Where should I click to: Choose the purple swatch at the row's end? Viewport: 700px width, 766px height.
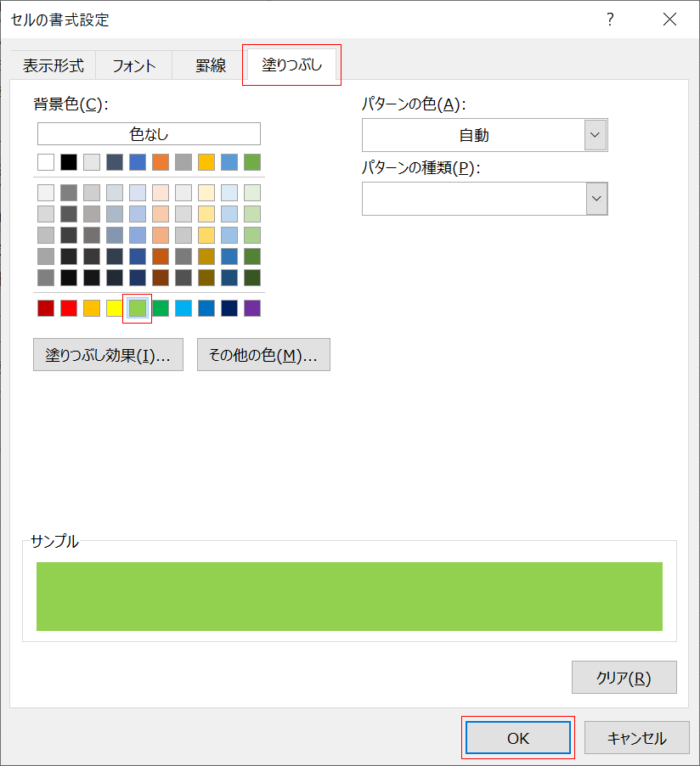(251, 307)
